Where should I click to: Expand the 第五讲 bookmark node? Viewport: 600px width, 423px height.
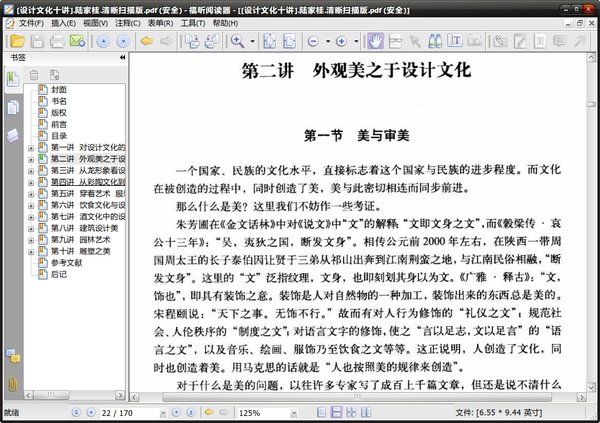(x=31, y=194)
